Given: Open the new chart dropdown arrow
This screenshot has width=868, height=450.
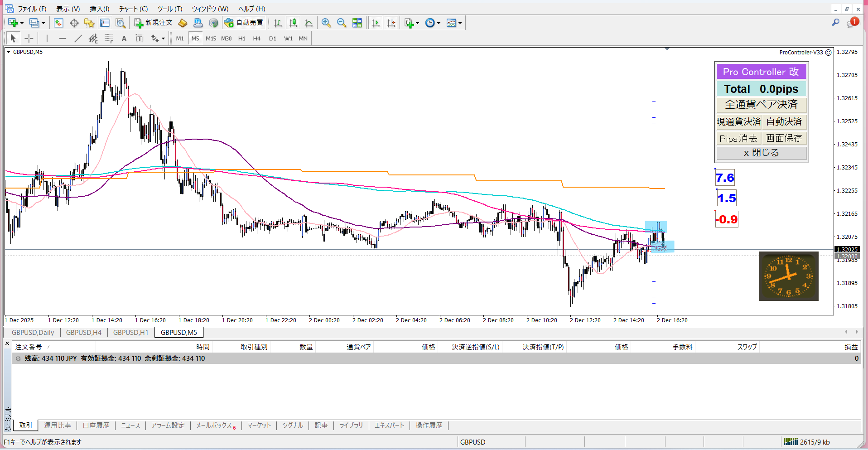Looking at the screenshot, I should pos(22,23).
